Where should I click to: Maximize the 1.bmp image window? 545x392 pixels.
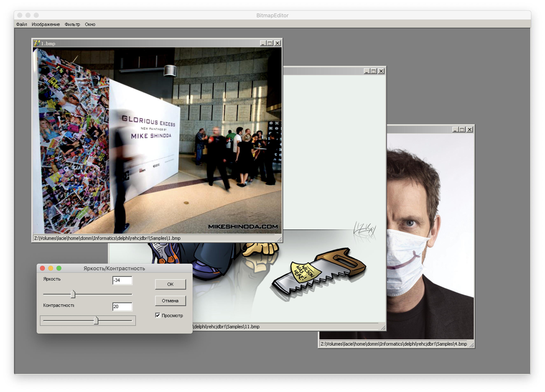pos(270,43)
